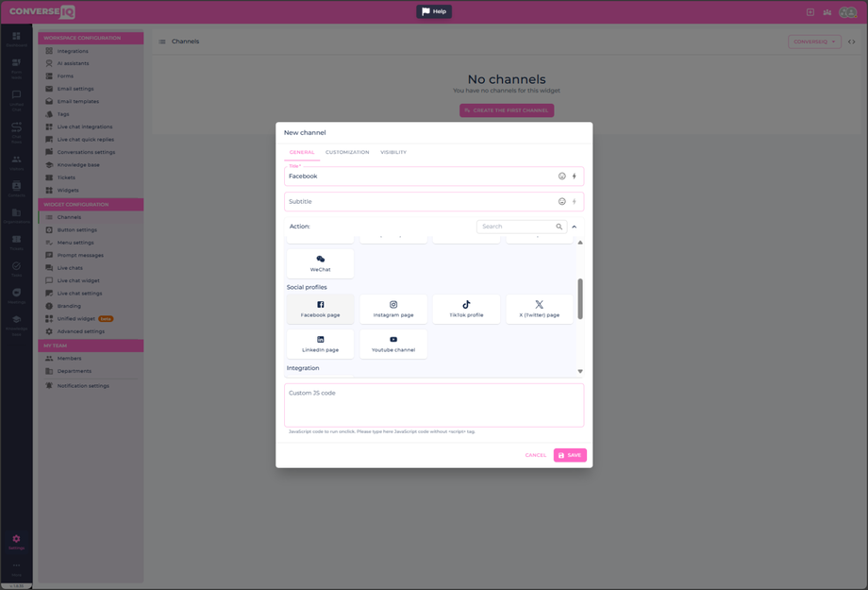Save the new channel

coord(570,454)
